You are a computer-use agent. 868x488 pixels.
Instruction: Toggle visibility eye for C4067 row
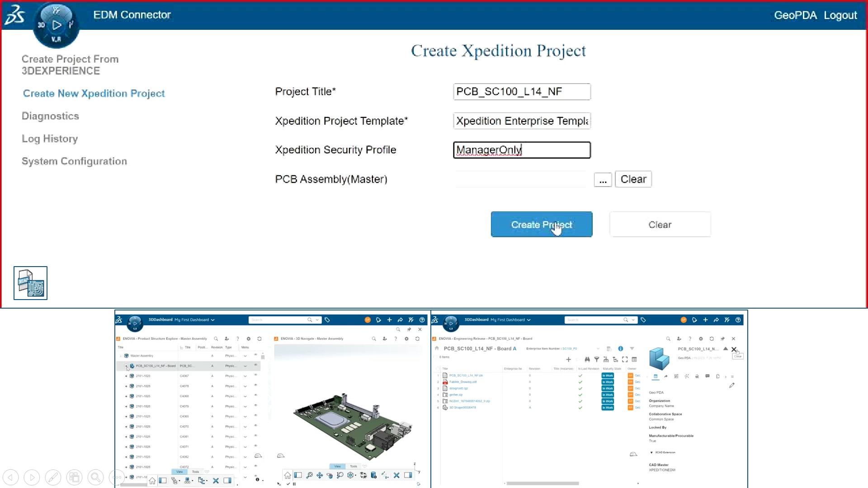tap(255, 375)
